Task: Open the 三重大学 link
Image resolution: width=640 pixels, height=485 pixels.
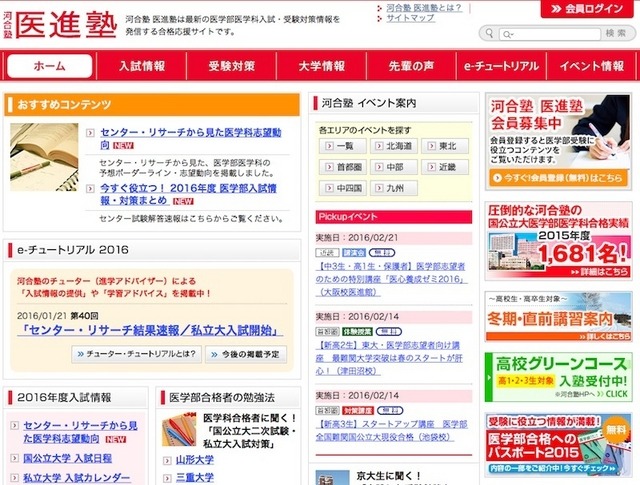Action: tap(195, 478)
